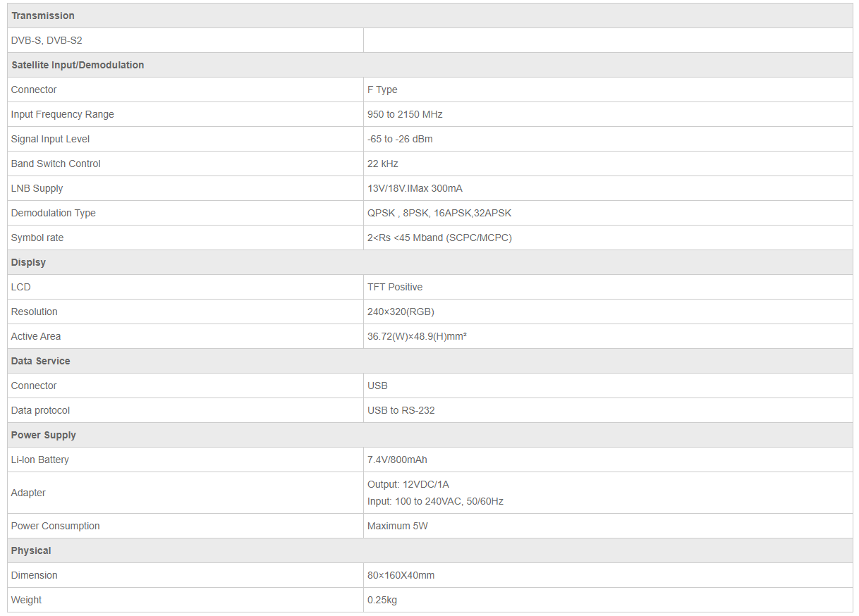Select the Active Area row label

[x=36, y=336]
